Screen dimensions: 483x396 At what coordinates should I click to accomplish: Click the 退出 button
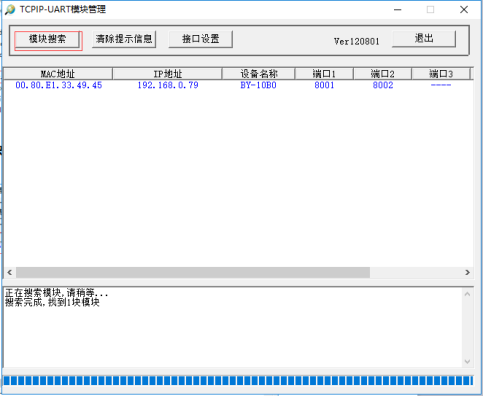point(424,39)
